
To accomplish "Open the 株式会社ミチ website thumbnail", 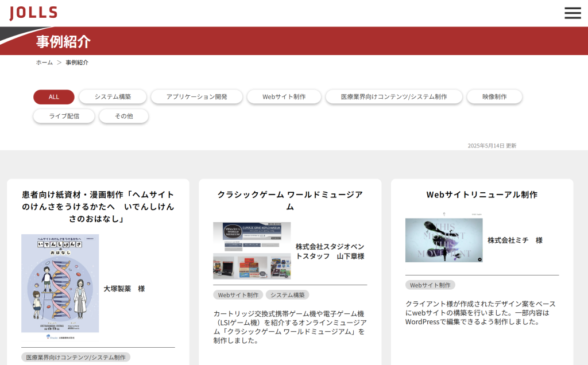I will tap(443, 240).
